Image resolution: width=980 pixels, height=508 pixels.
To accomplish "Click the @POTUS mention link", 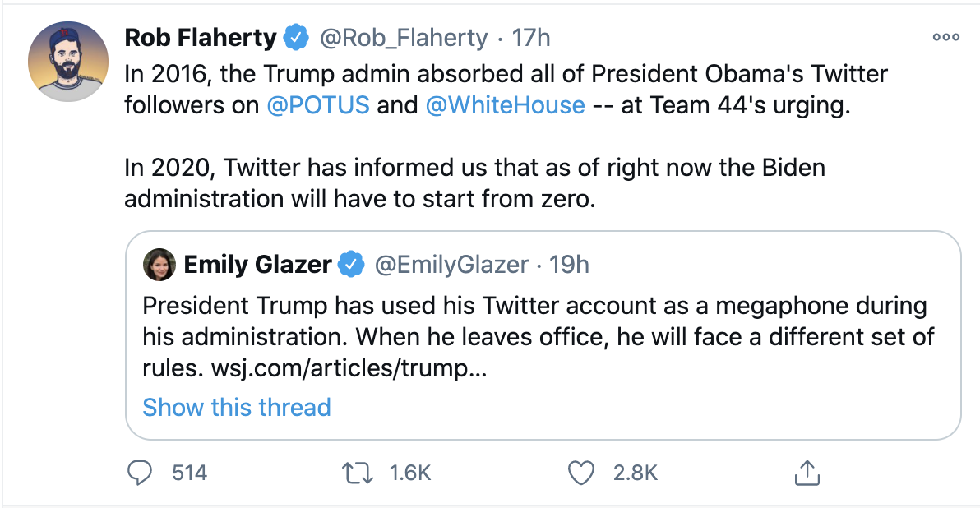I will 318,106.
